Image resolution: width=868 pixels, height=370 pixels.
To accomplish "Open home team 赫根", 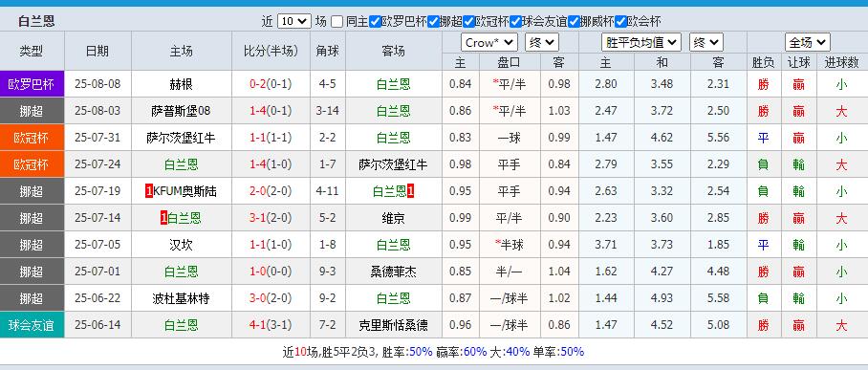I will coord(181,84).
